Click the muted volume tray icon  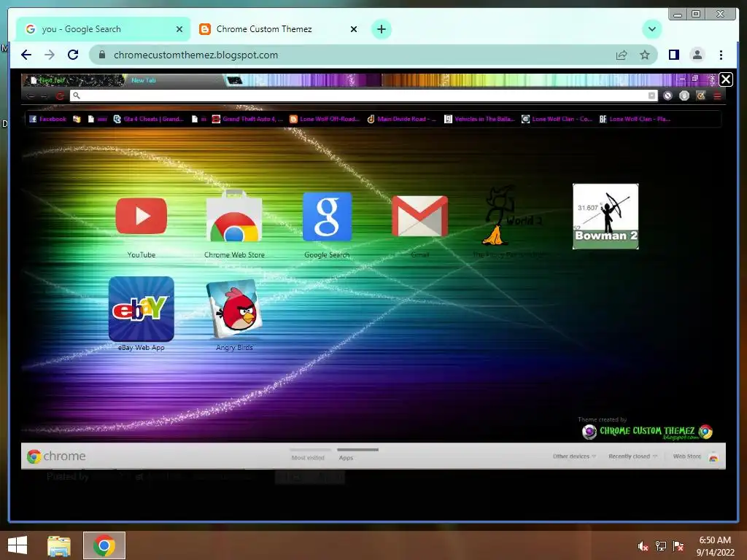pyautogui.click(x=643, y=546)
